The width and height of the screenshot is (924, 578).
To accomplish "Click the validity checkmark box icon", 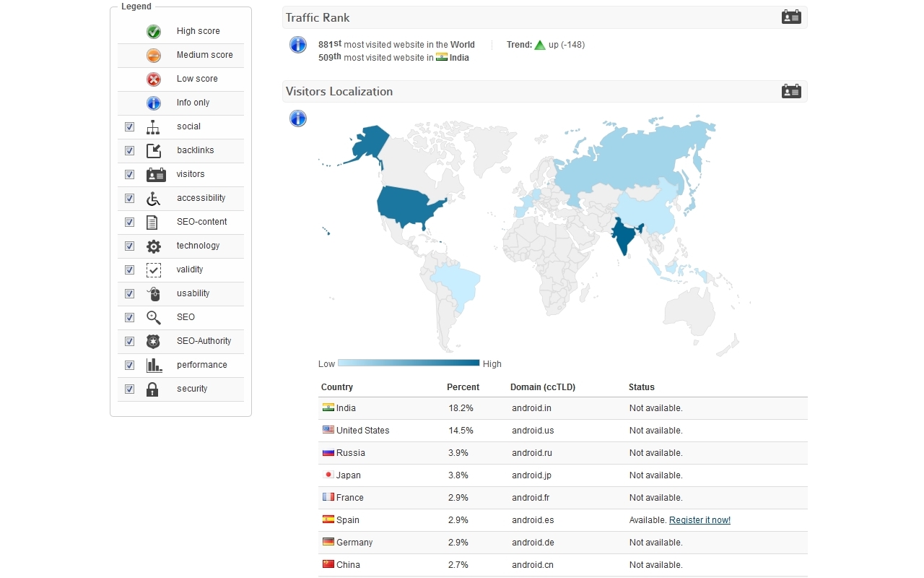I will pos(154,269).
